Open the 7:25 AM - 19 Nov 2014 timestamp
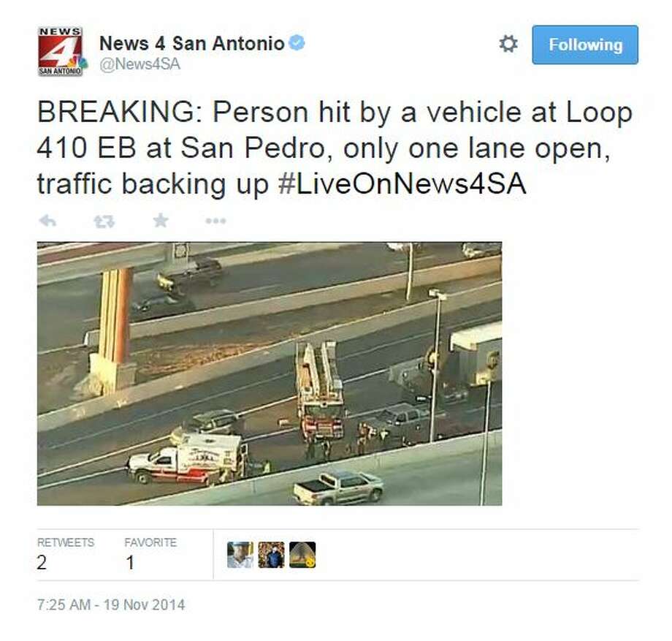Screen dimensions: 672x641 [111, 604]
